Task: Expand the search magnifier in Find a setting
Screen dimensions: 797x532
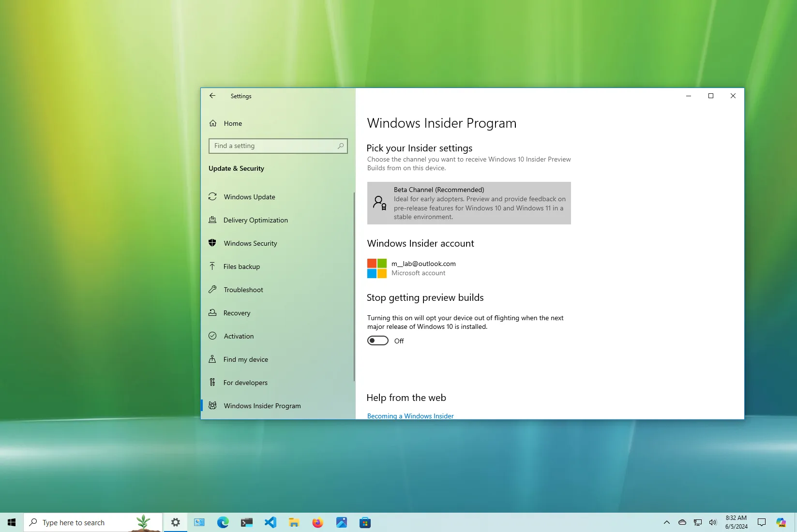Action: tap(341, 146)
